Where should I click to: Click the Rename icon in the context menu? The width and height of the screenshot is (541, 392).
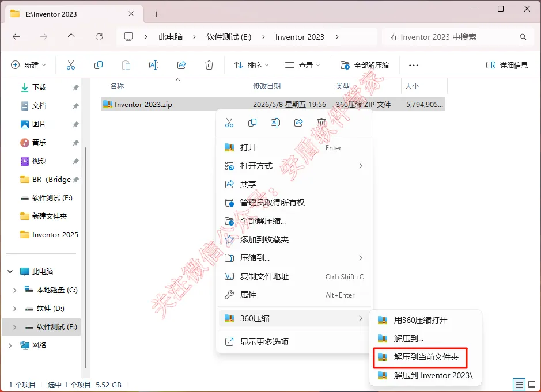pyautogui.click(x=275, y=123)
